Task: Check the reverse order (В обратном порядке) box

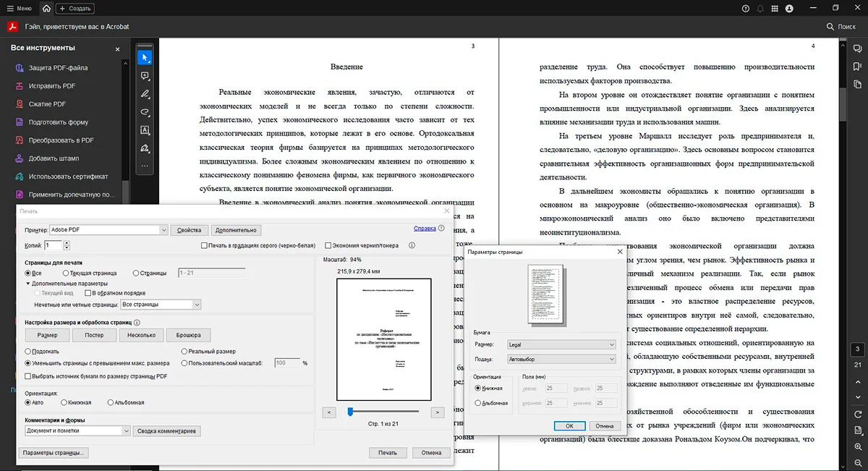Action: (88, 293)
